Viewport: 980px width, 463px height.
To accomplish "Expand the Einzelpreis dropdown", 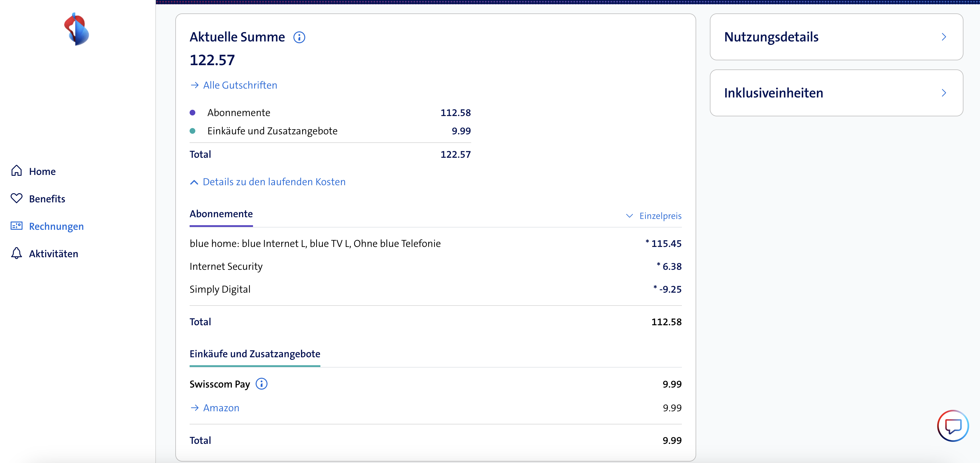I will point(654,216).
